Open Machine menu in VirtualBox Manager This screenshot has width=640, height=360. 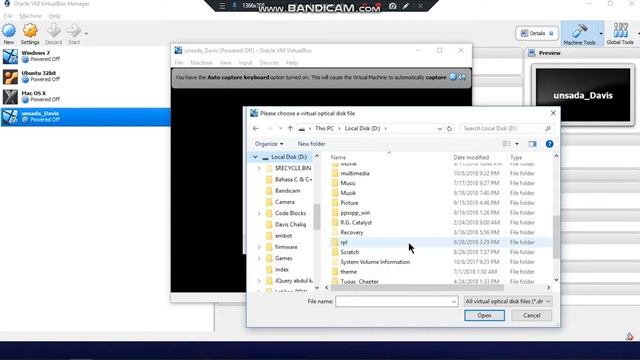pos(31,16)
